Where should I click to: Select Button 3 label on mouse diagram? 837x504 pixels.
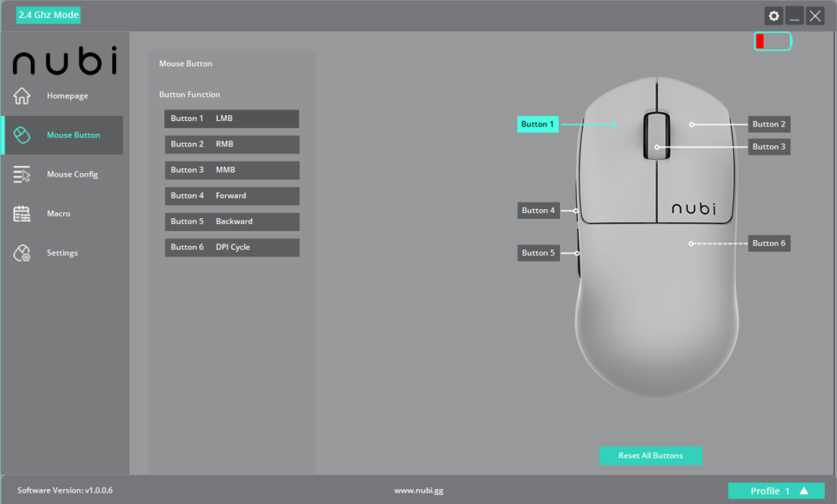point(768,147)
